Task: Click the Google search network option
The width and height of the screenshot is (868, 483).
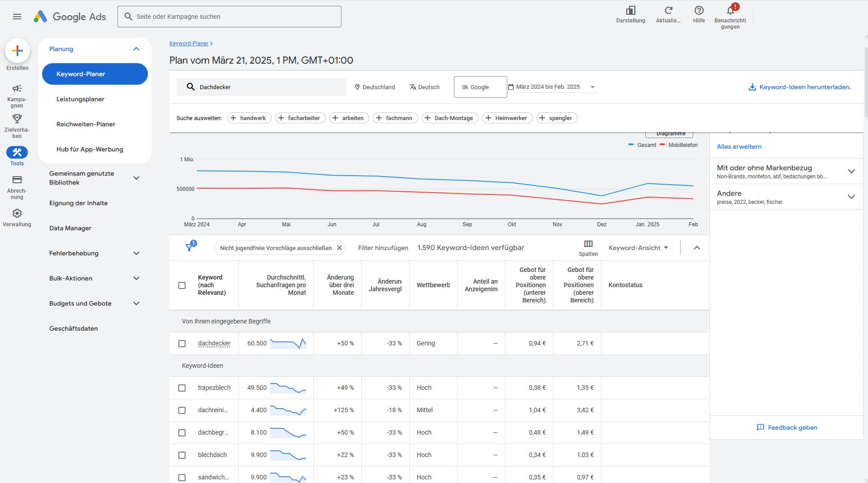Action: (480, 87)
